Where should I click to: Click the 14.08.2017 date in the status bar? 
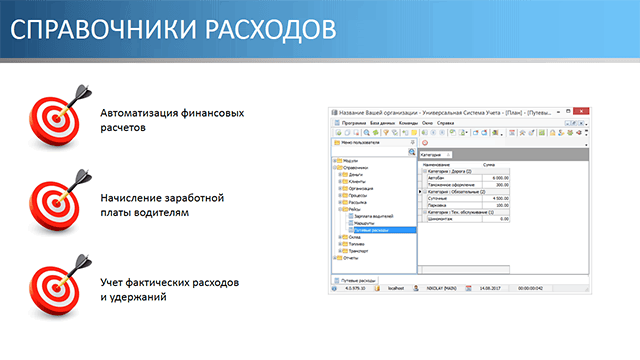[490, 288]
